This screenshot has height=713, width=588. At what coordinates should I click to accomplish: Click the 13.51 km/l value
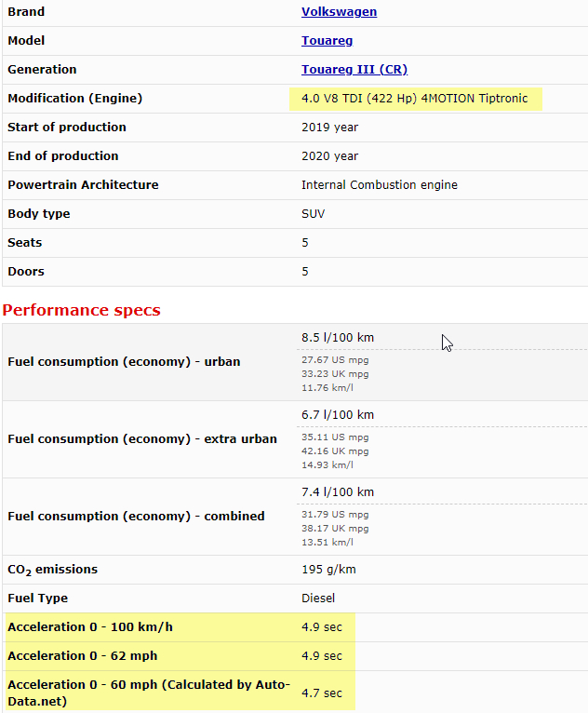[327, 543]
